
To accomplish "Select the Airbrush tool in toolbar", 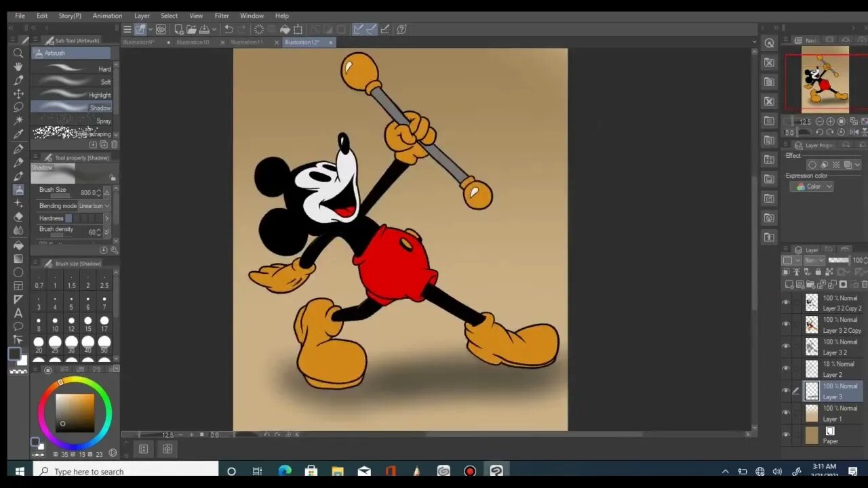I will tap(18, 190).
